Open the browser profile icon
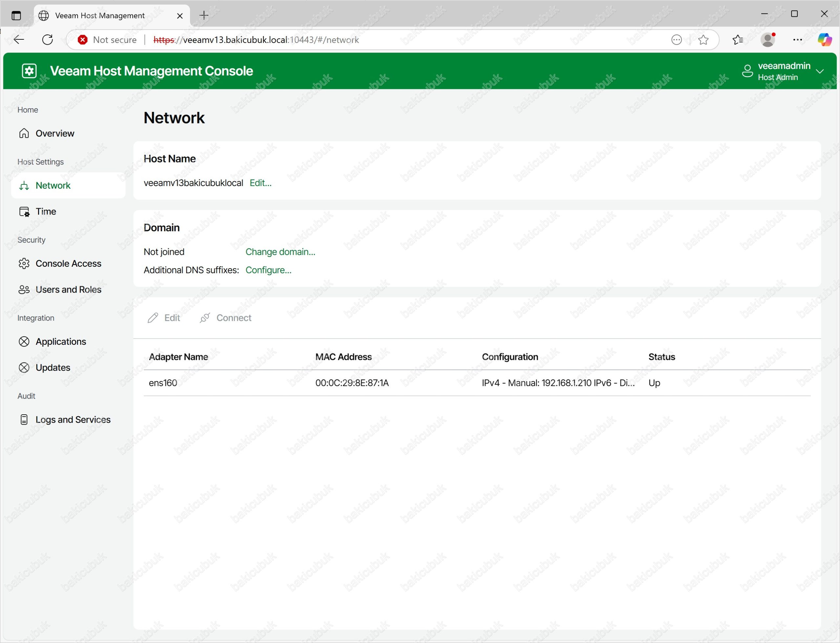 click(x=768, y=40)
